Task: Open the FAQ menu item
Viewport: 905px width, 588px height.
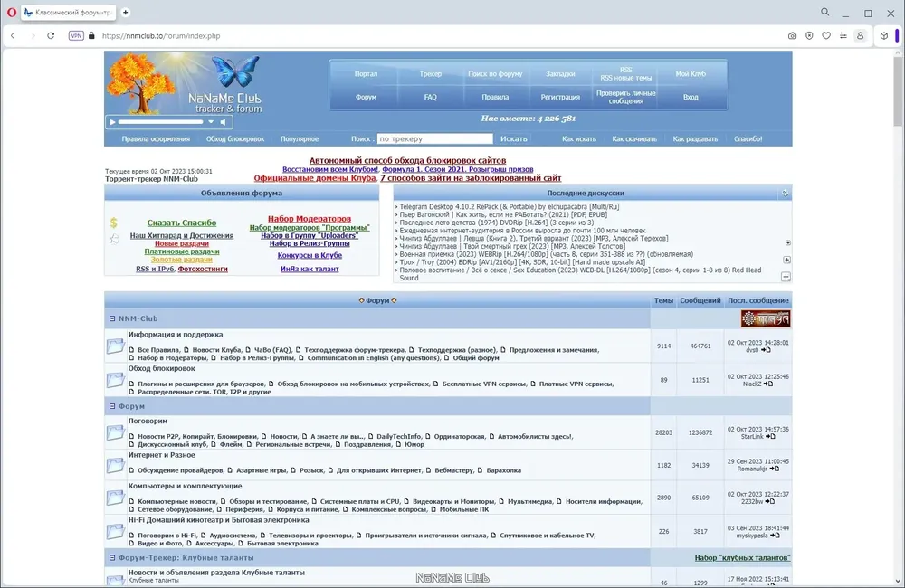Action: [431, 97]
